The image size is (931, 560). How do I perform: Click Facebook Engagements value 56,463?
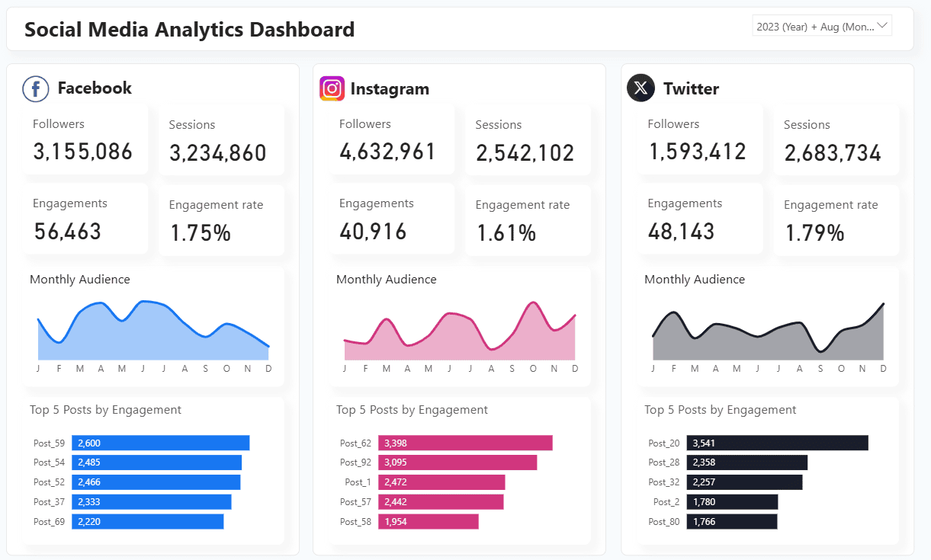67,232
